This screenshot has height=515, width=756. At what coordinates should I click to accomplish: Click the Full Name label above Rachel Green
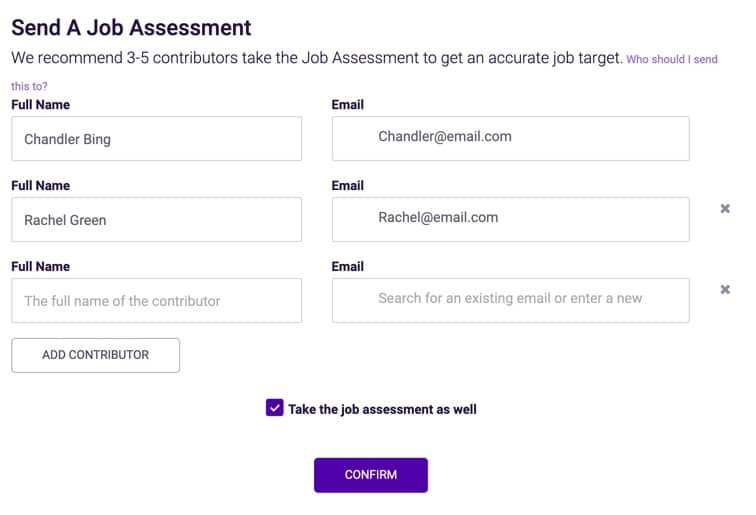pos(40,186)
